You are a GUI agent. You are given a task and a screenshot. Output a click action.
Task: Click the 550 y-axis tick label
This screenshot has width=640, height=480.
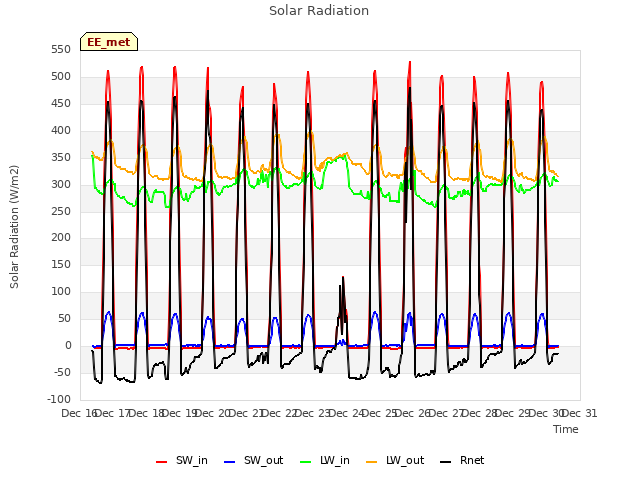(61, 50)
